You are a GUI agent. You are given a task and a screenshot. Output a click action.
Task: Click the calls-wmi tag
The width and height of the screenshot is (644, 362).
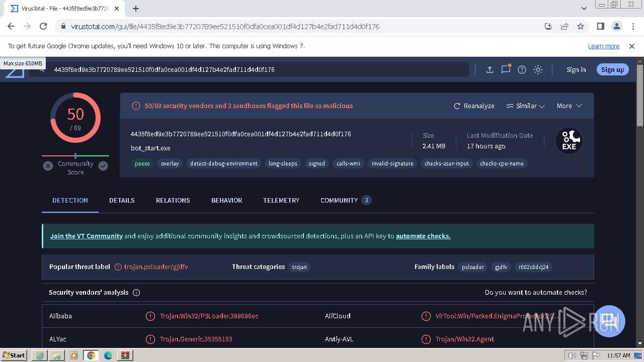click(x=348, y=163)
